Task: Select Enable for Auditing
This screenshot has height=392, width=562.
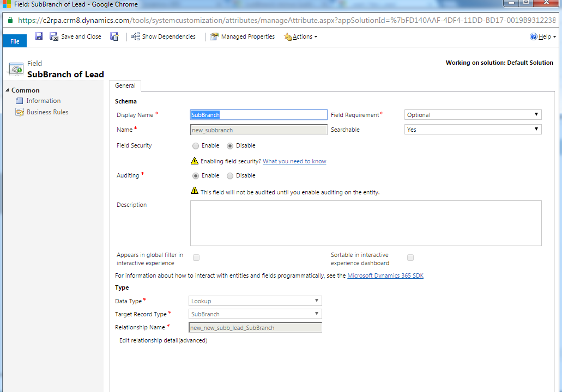Action: click(195, 176)
